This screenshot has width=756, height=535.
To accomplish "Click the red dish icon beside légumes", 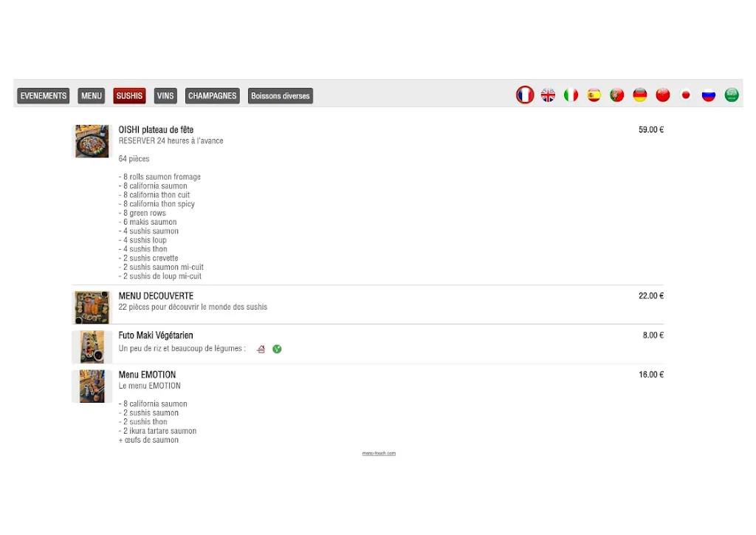I will pyautogui.click(x=261, y=349).
